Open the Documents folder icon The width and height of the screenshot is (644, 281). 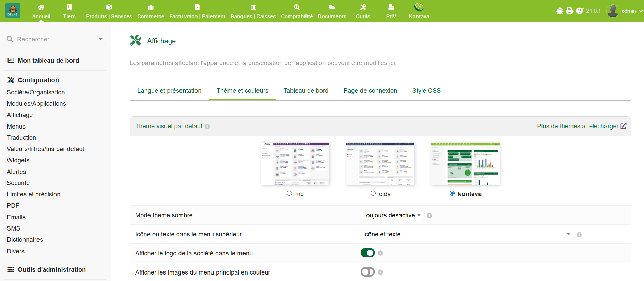tap(332, 7)
